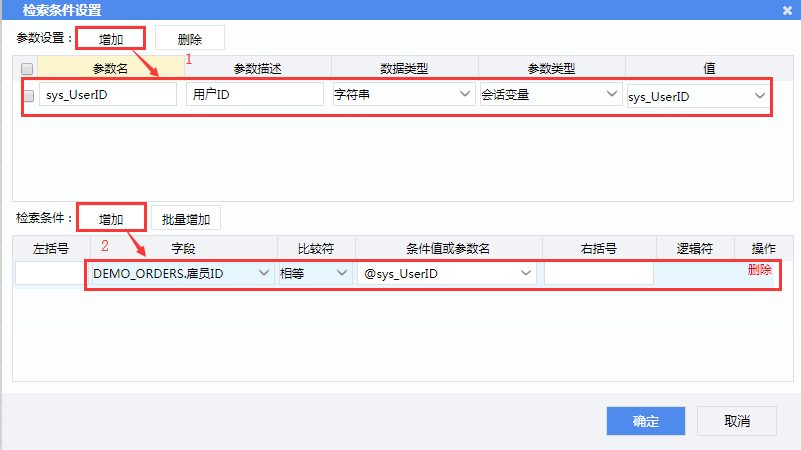Click the 逻辑符 cell in condition row
This screenshot has width=801, height=450.
coord(695,273)
